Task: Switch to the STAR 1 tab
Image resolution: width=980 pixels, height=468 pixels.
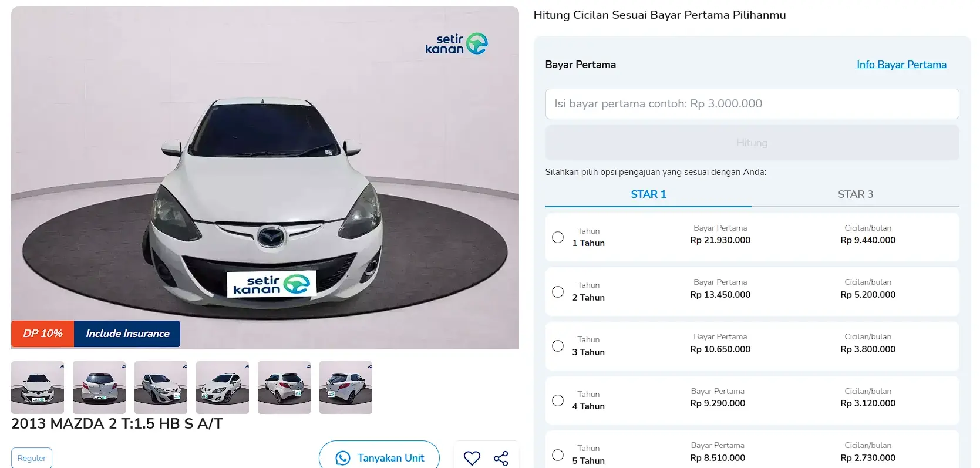Action: point(648,194)
